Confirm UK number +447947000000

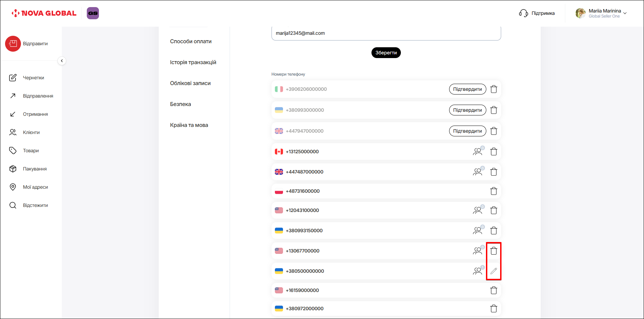tap(467, 131)
